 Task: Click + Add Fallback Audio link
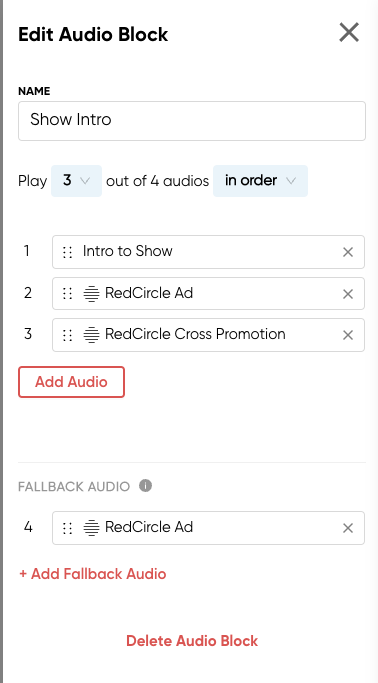point(92,574)
